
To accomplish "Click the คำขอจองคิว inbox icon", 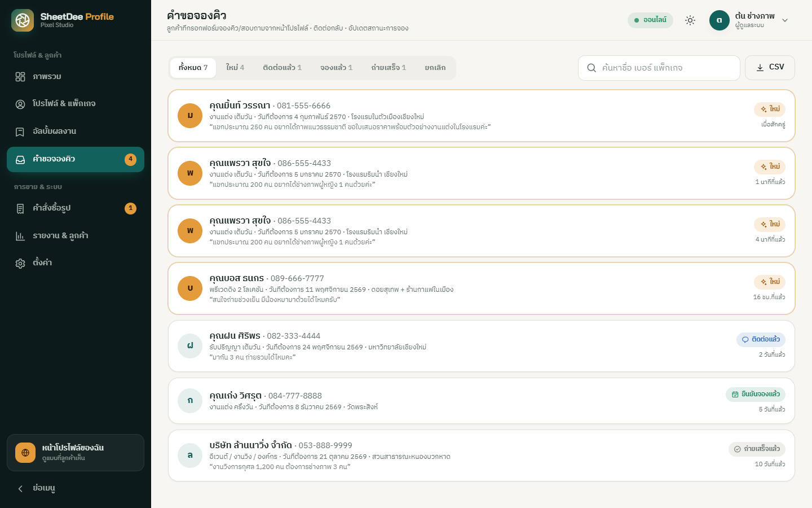I will click(20, 159).
